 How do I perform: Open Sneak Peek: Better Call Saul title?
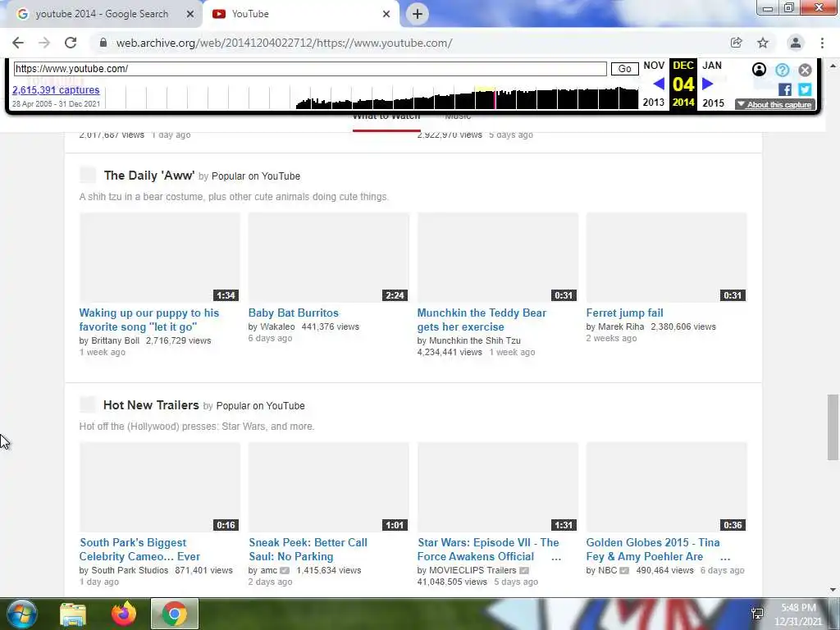[308, 550]
